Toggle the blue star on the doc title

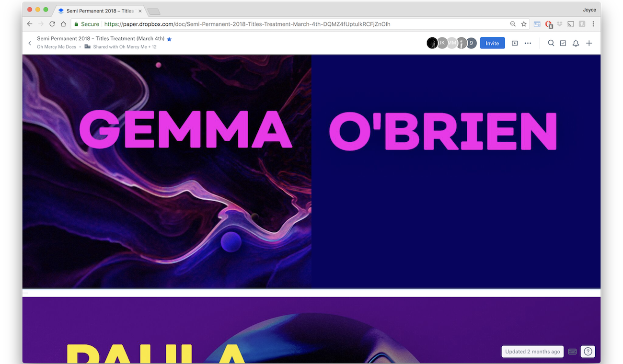(x=169, y=39)
